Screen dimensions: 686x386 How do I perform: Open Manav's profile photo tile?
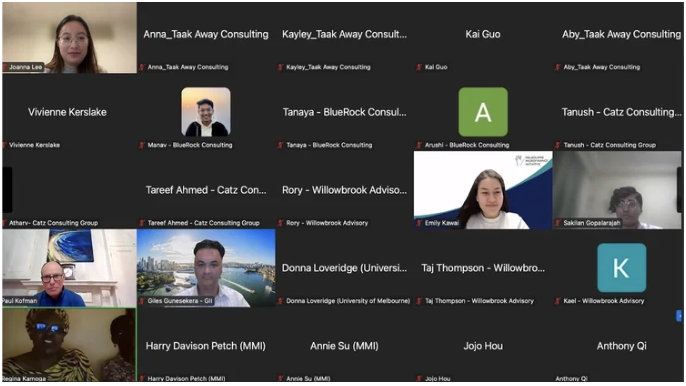(x=206, y=112)
